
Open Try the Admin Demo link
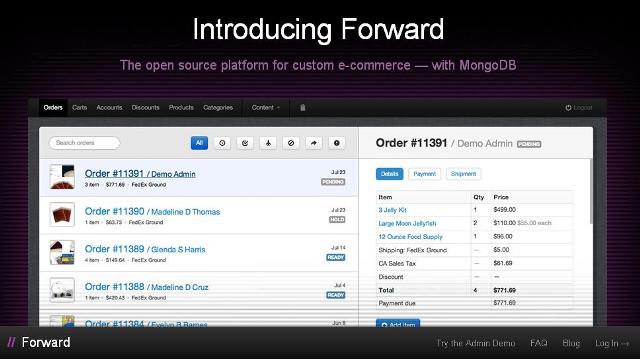476,343
